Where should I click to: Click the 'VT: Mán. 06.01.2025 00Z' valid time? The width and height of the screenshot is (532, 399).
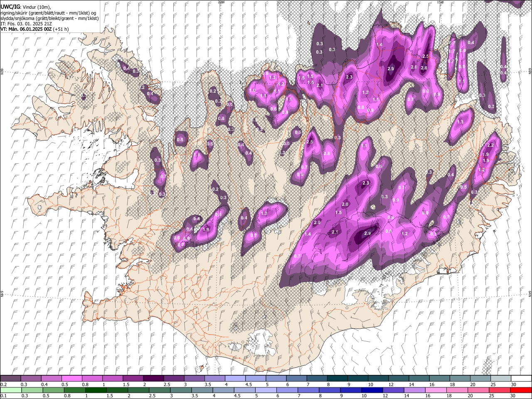[26, 29]
